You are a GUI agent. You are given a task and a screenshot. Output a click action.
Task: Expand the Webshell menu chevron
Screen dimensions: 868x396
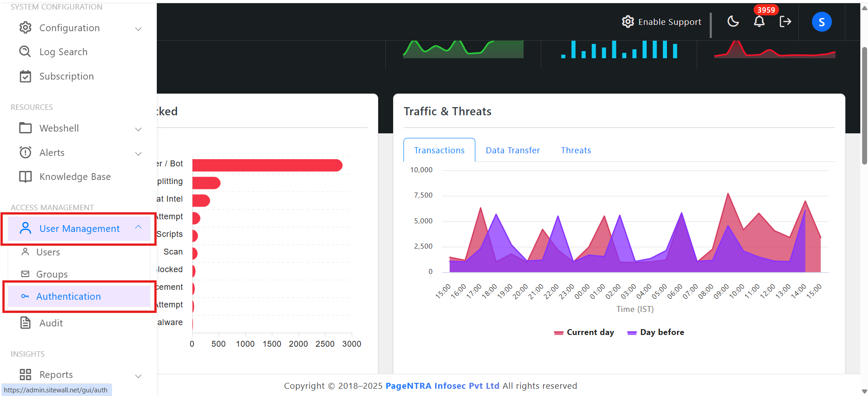139,129
